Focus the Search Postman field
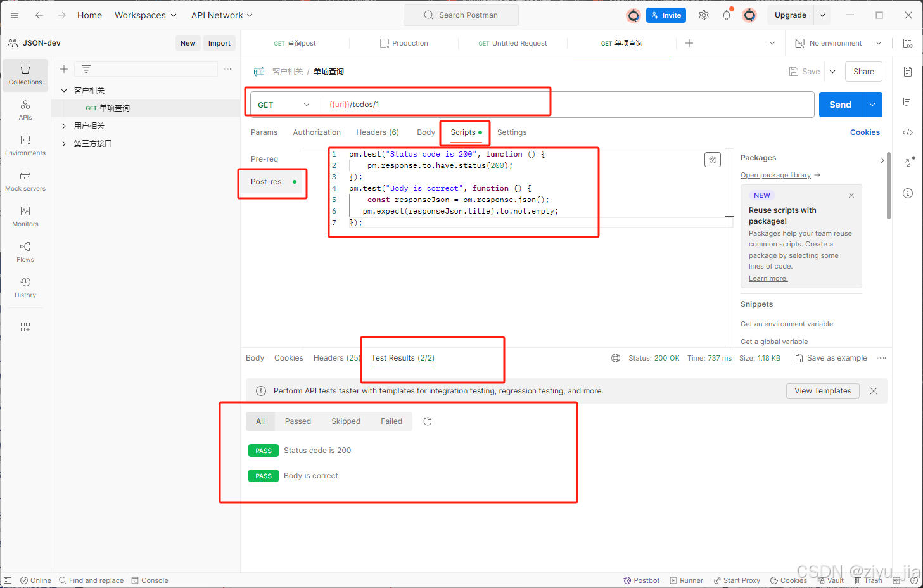Image resolution: width=923 pixels, height=588 pixels. (x=461, y=15)
